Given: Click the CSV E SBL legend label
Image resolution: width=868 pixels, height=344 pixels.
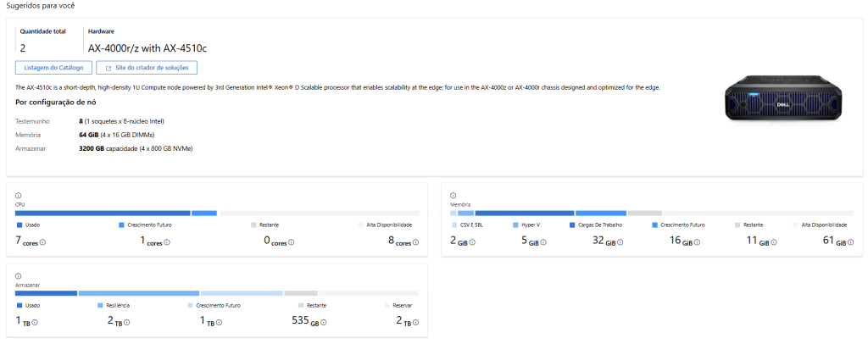Looking at the screenshot, I should 472,225.
